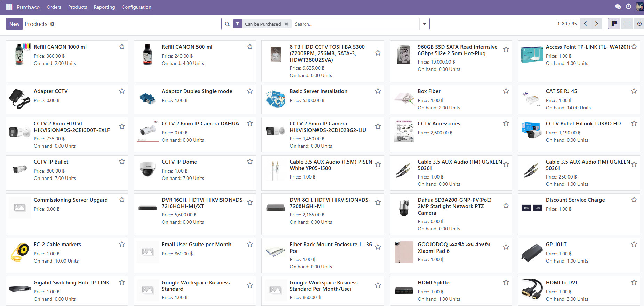The image size is (644, 306).
Task: Open the Orders menu
Action: click(x=54, y=7)
